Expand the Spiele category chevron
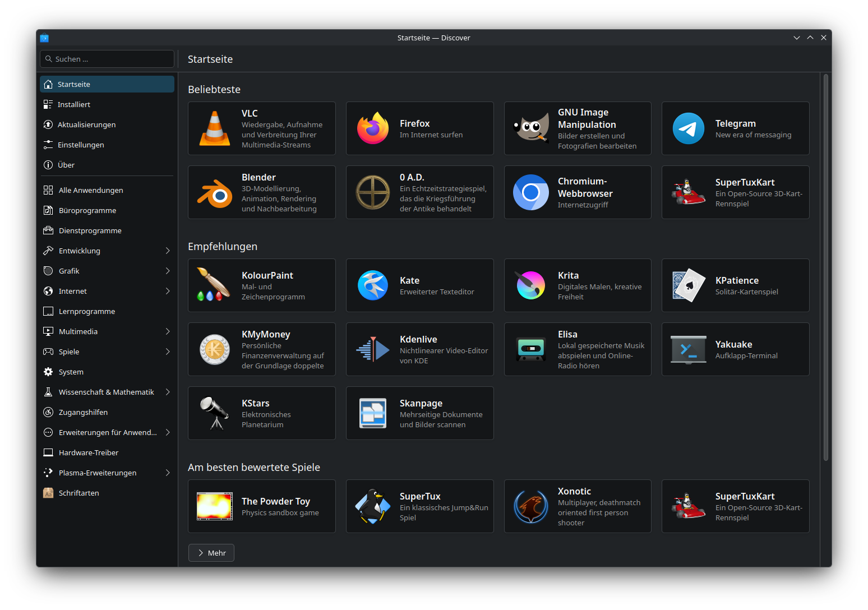The image size is (868, 610). [x=167, y=352]
